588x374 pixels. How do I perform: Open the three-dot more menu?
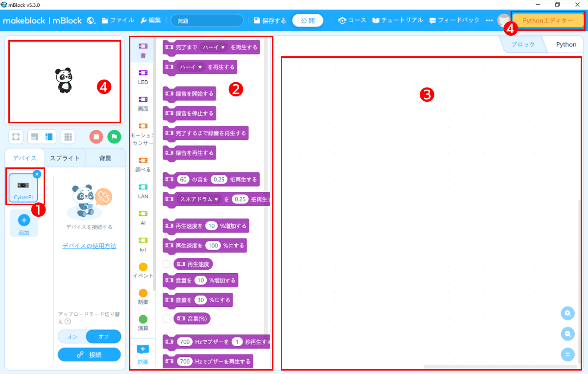(489, 21)
